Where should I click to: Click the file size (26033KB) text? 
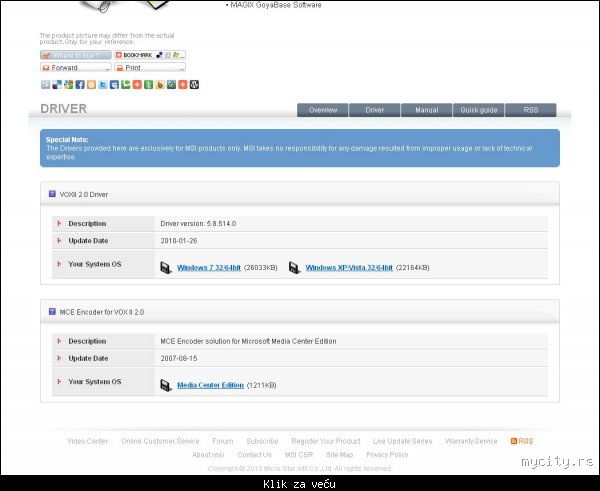pos(261,268)
